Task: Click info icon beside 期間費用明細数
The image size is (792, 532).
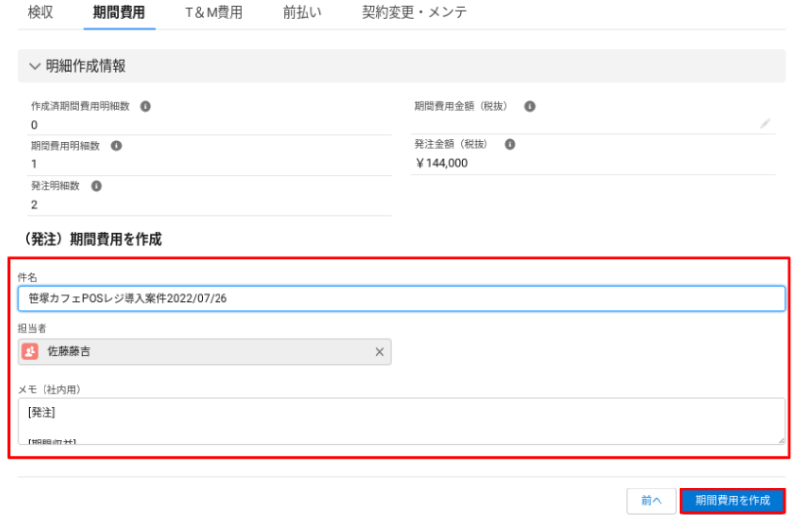Action: pyautogui.click(x=116, y=145)
